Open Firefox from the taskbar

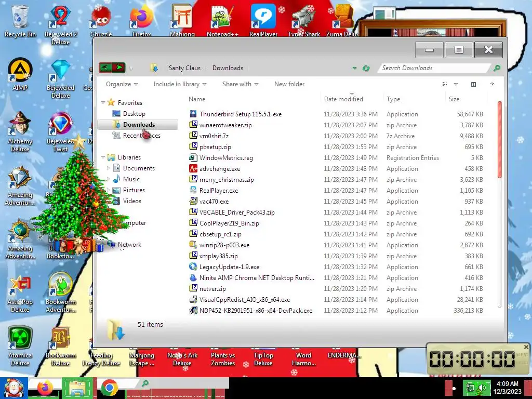point(45,388)
